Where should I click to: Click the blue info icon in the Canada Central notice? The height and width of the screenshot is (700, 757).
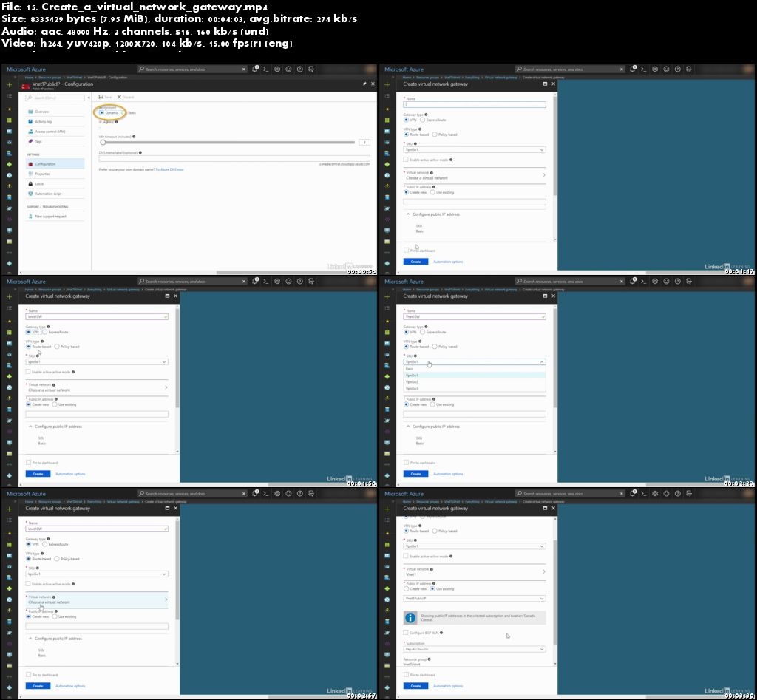pos(410,617)
